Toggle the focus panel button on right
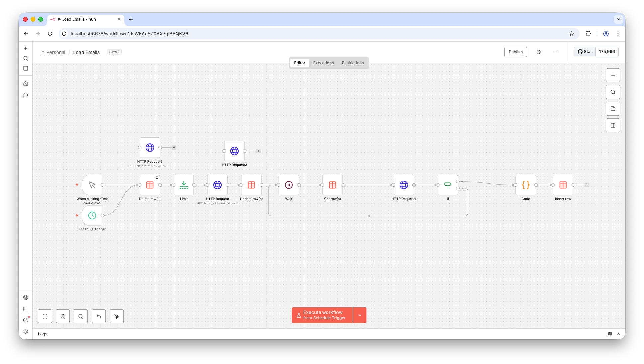644x364 pixels. (613, 125)
